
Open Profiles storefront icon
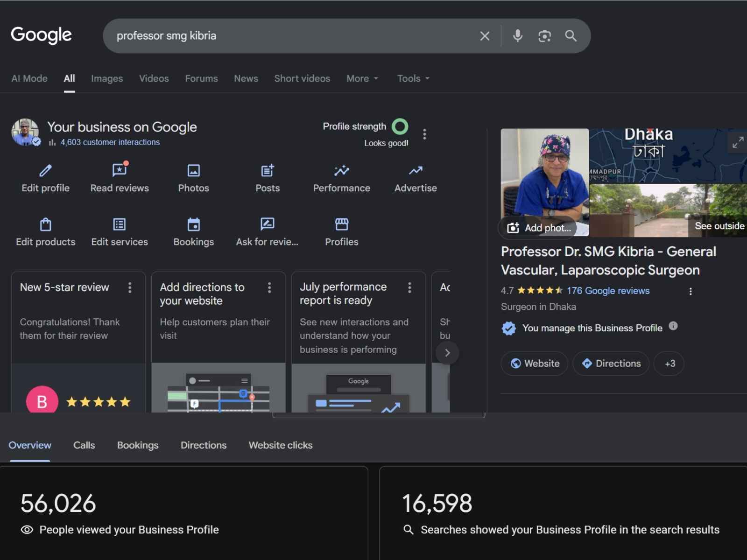[x=342, y=224]
